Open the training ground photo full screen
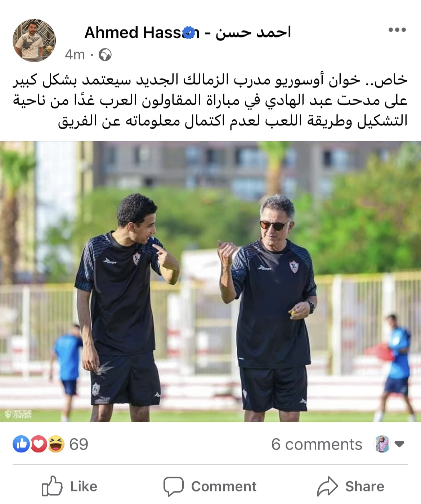 point(210,282)
